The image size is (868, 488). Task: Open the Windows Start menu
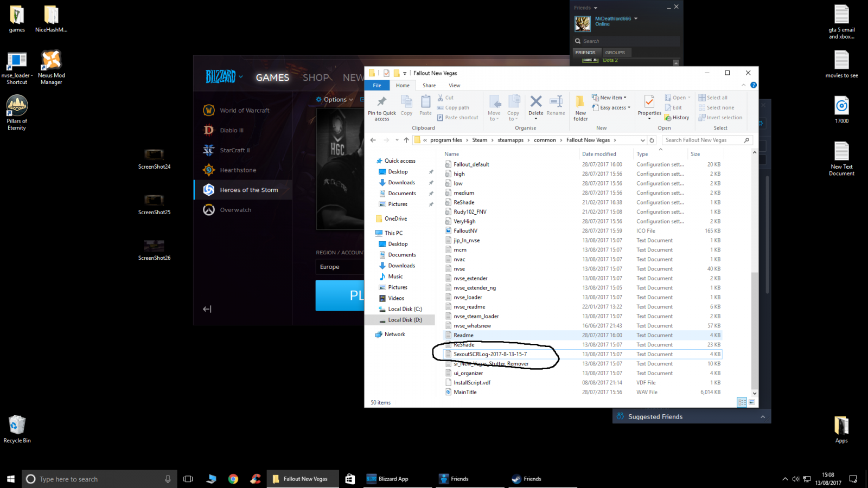[10, 479]
